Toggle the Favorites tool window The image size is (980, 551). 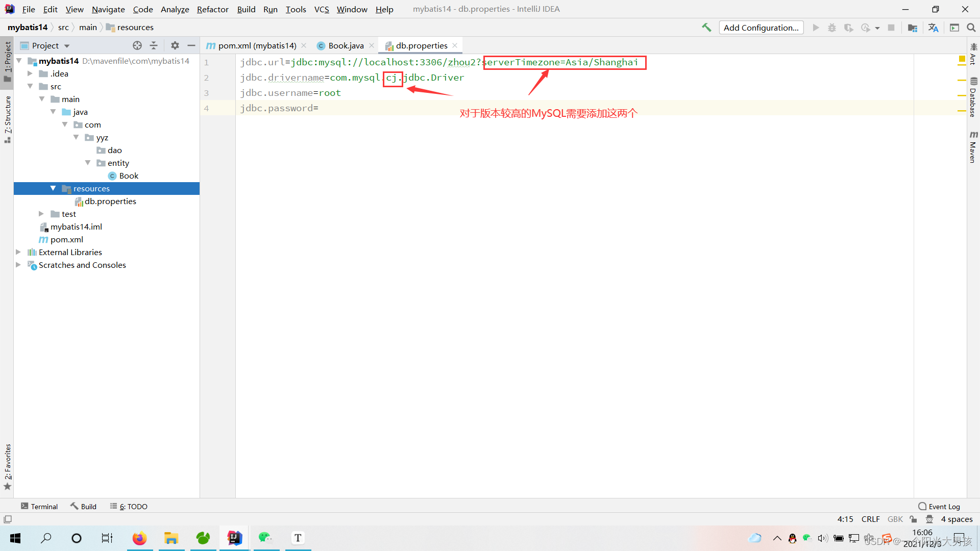tap(7, 467)
